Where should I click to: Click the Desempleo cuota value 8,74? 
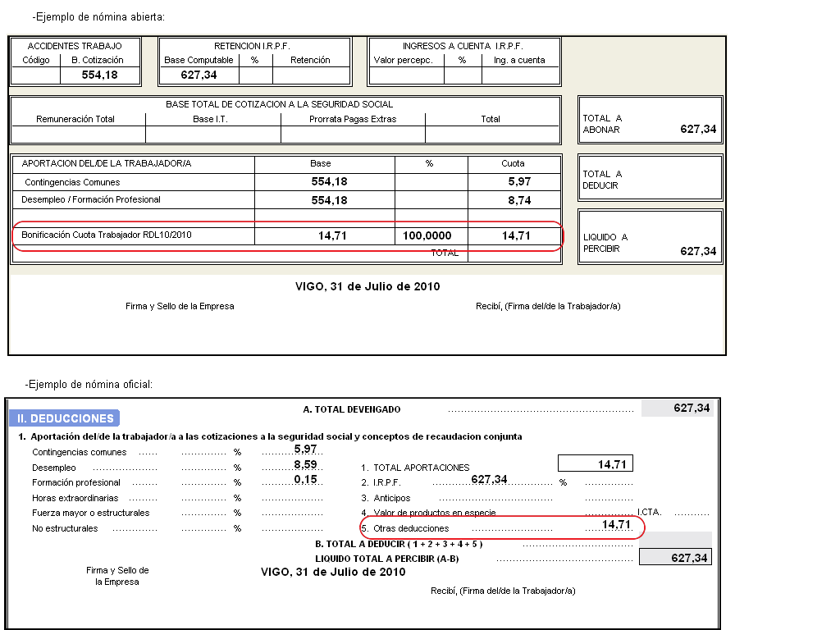pyautogui.click(x=519, y=200)
